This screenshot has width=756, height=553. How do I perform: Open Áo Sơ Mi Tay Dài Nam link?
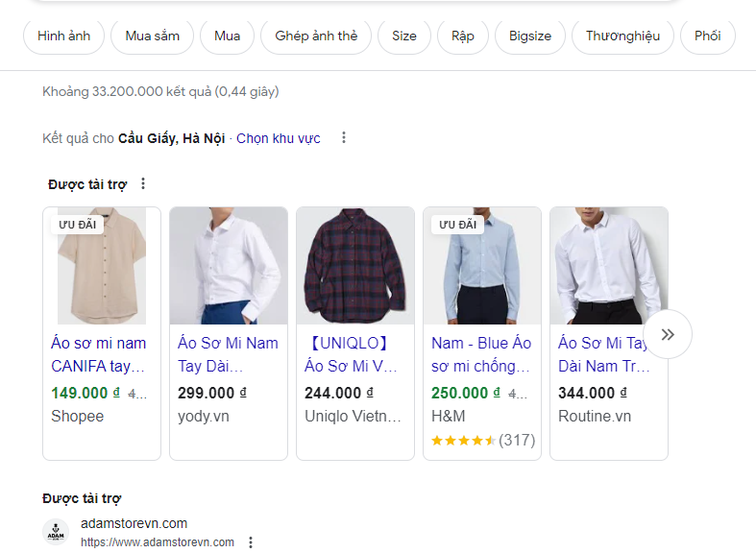click(603, 354)
